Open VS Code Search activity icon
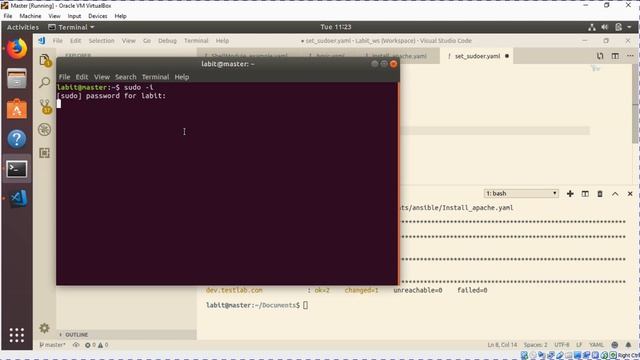Screen dimensions: 640x360 coord(44,83)
